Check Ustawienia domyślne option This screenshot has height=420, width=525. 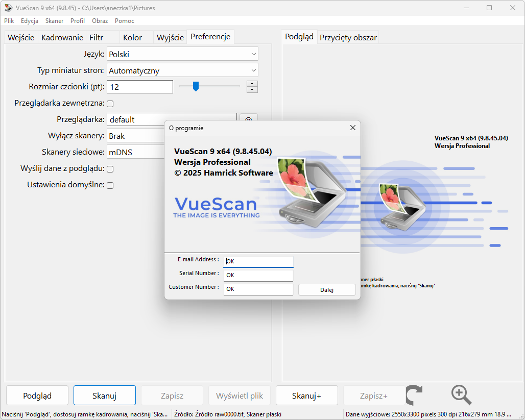click(x=110, y=185)
